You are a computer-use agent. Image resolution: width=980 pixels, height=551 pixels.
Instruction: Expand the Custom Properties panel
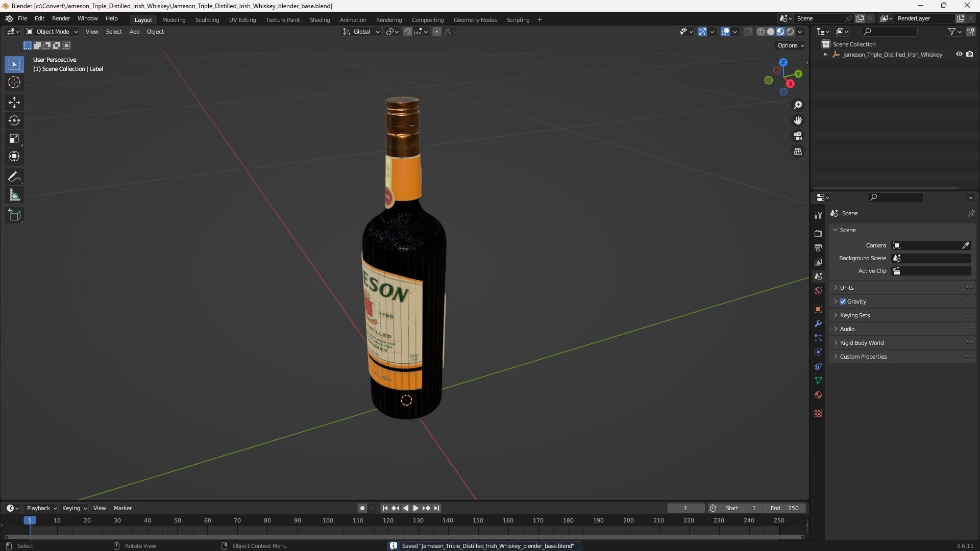[902, 357]
